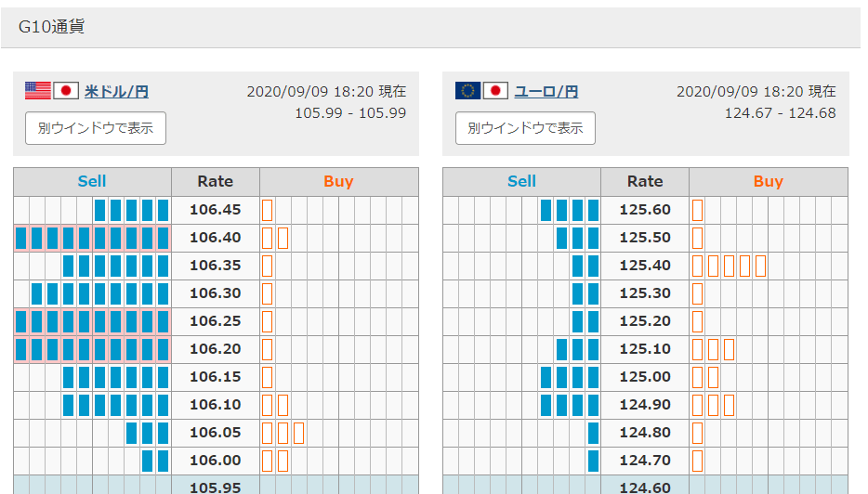Click the Sell column header in USD/JPY table

(92, 182)
